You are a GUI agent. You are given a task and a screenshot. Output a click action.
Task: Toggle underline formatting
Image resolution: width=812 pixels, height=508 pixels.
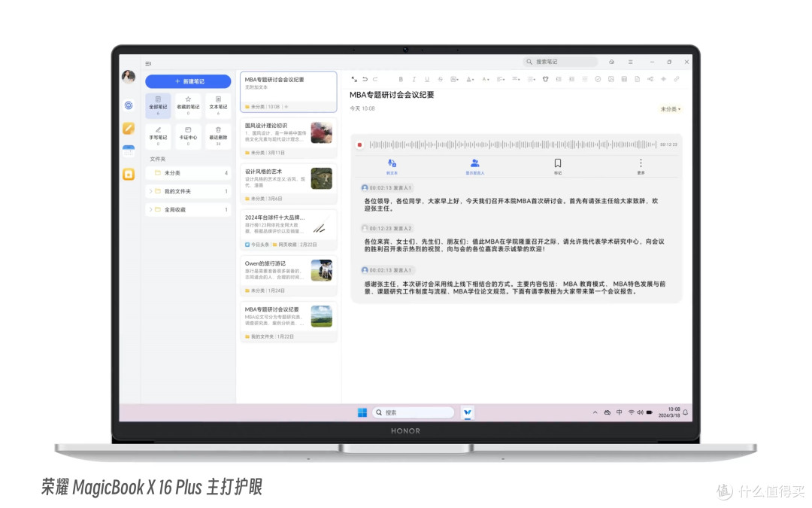click(427, 79)
